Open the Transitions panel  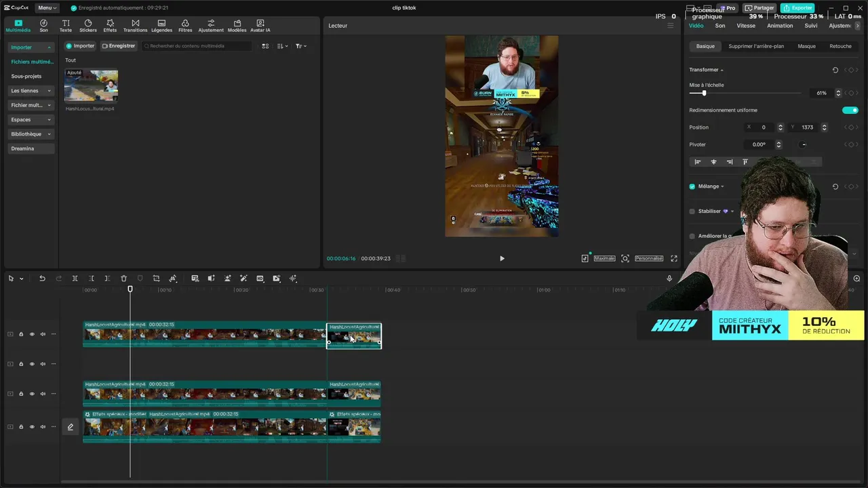click(135, 26)
